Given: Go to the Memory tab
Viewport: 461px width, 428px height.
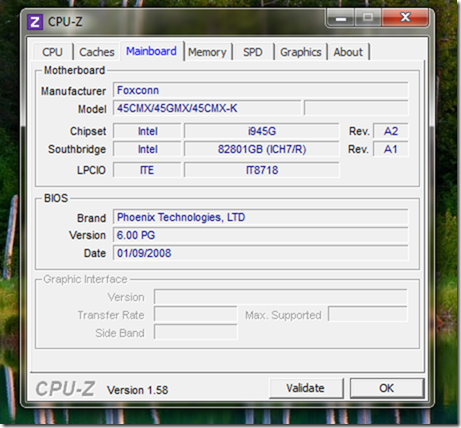Looking at the screenshot, I should pos(207,52).
